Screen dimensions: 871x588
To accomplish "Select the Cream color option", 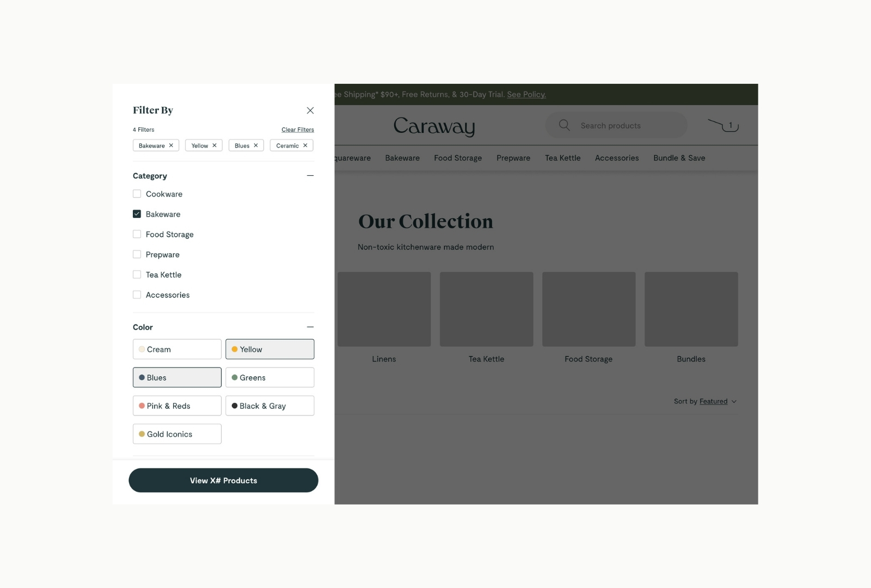I will (x=177, y=349).
